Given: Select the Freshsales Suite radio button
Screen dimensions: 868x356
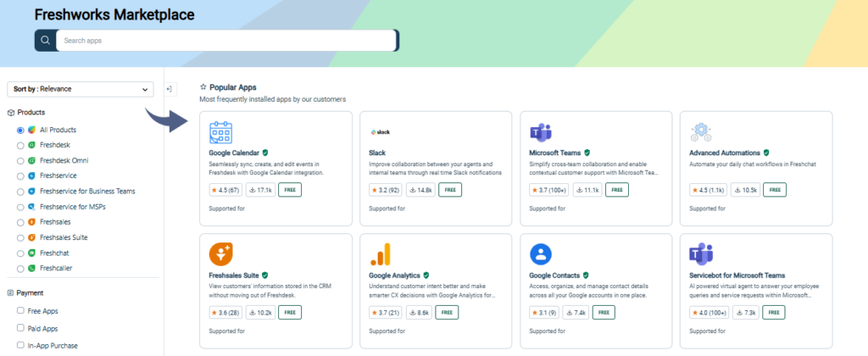Looking at the screenshot, I should coord(20,237).
